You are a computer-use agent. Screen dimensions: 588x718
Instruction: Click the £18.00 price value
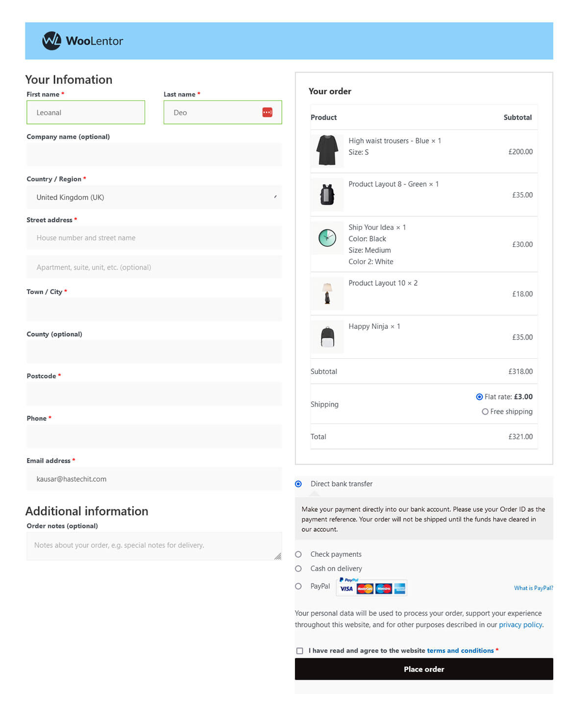[x=522, y=294]
